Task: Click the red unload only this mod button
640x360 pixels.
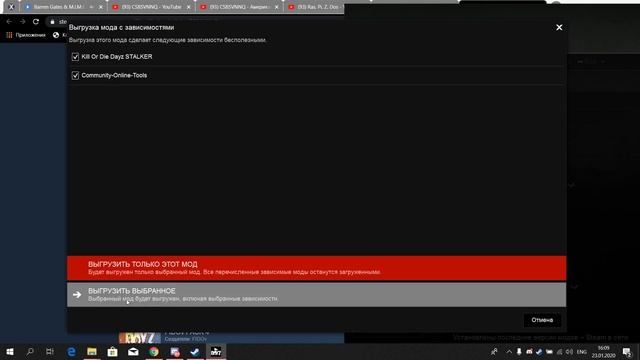Action: pyautogui.click(x=316, y=268)
